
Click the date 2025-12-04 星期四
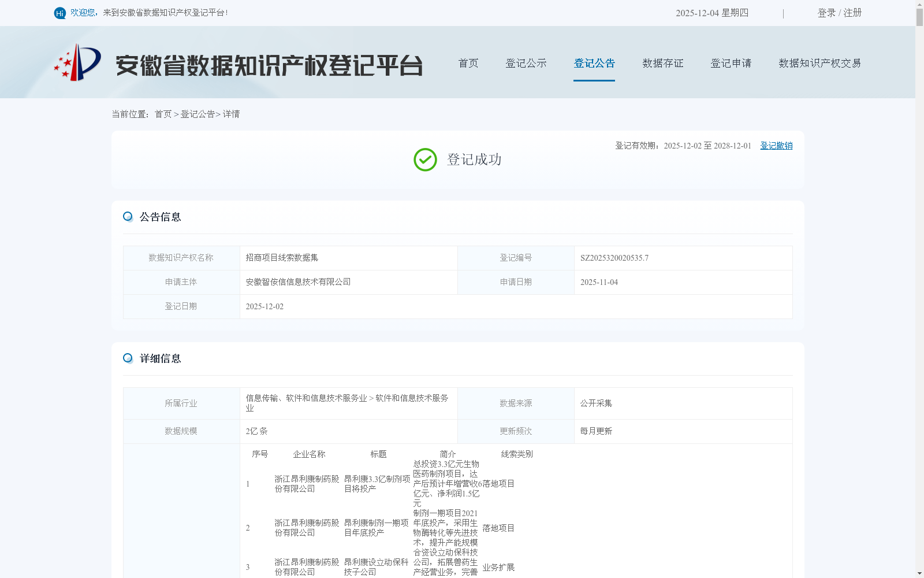pyautogui.click(x=712, y=13)
